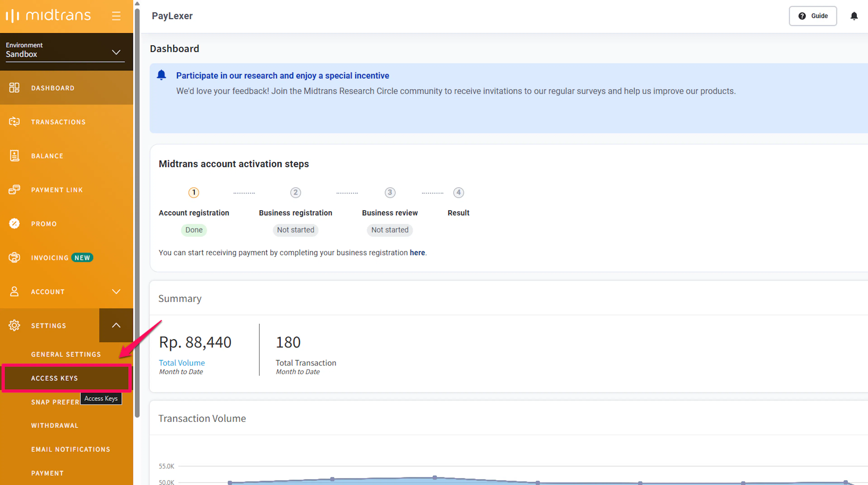The width and height of the screenshot is (868, 485).
Task: Open research participation banner title
Action: (282, 76)
